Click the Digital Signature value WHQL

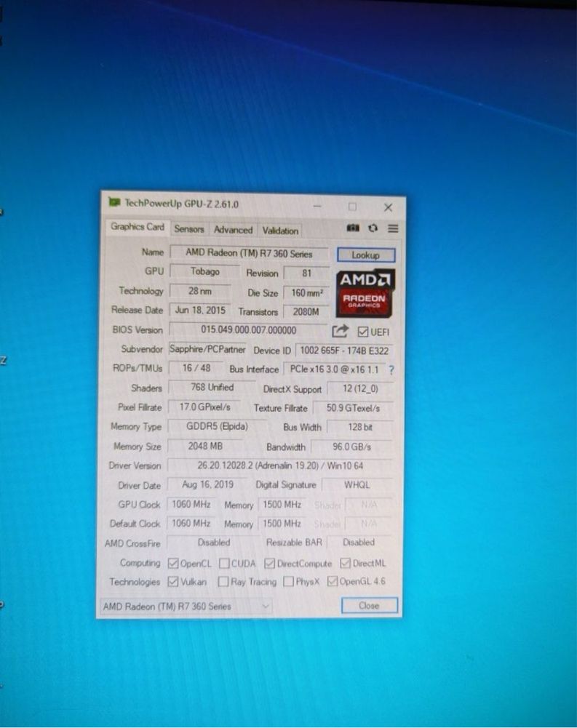[357, 485]
